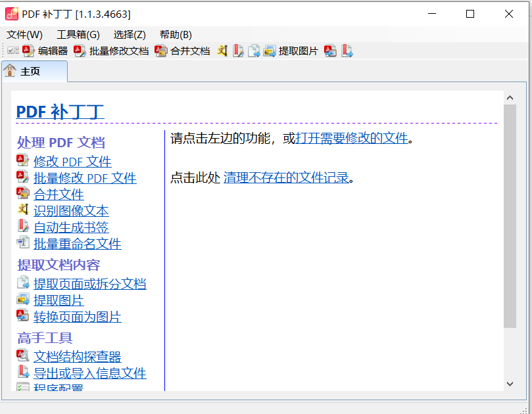The height and width of the screenshot is (414, 532).
Task: Click the icon beside 批量修改 PDF 文件
Action: pos(23,177)
